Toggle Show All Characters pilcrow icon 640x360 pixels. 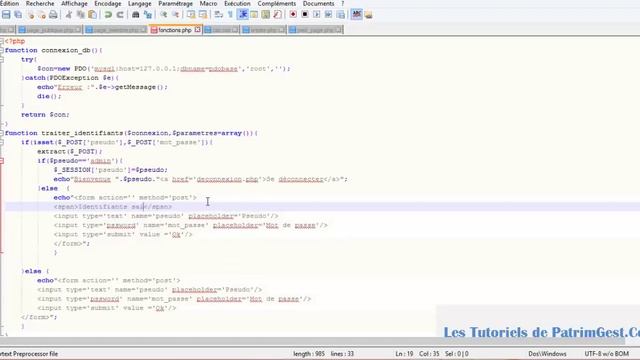[x=230, y=15]
